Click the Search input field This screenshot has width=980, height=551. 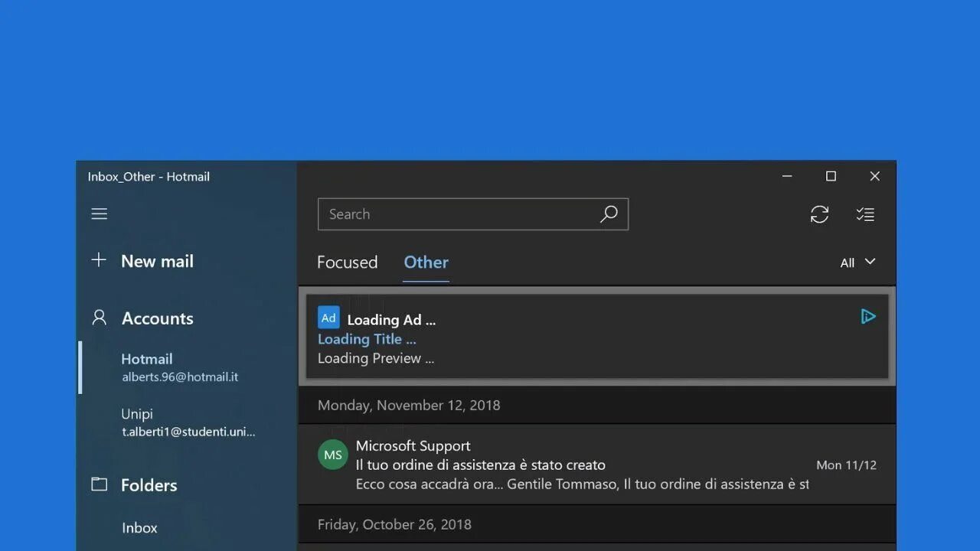pos(473,214)
